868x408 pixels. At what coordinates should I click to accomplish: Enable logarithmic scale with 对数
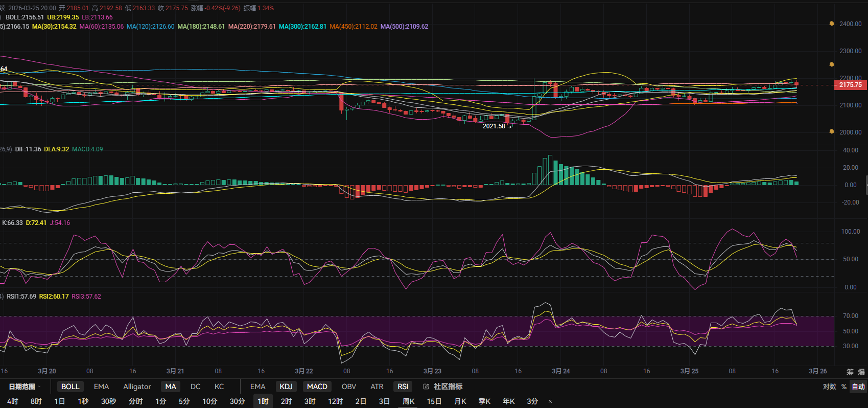point(829,387)
